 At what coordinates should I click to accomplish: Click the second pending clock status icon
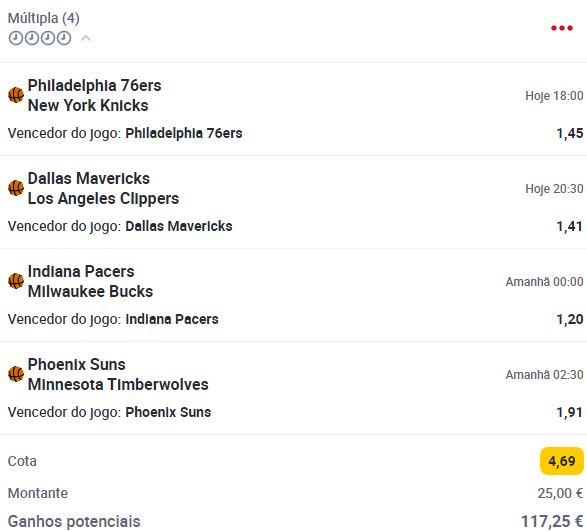(32, 38)
